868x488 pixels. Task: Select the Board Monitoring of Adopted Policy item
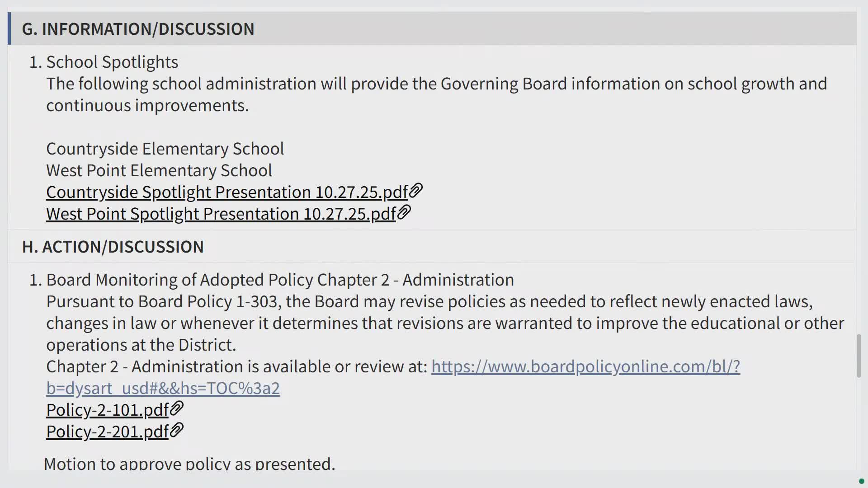[280, 280]
